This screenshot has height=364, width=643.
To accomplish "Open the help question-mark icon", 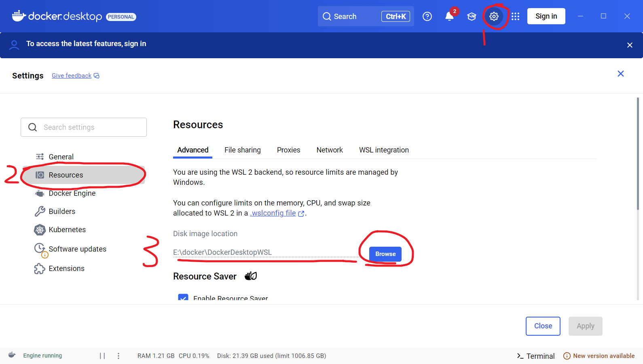I will [x=427, y=16].
